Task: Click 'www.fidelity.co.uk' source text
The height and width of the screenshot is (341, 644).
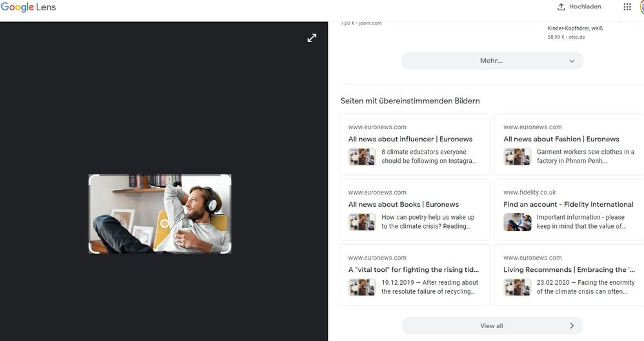Action: [x=529, y=192]
